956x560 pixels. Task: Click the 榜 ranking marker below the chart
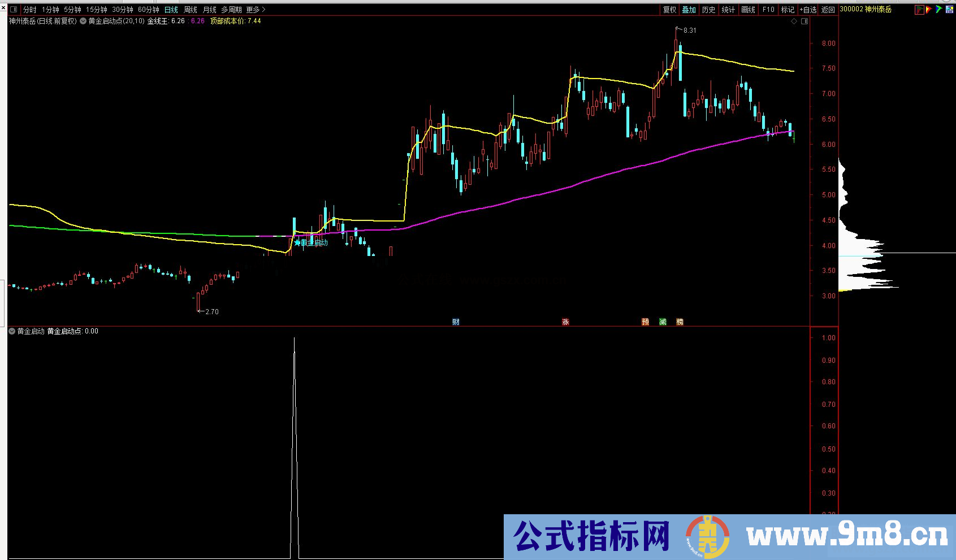[680, 322]
